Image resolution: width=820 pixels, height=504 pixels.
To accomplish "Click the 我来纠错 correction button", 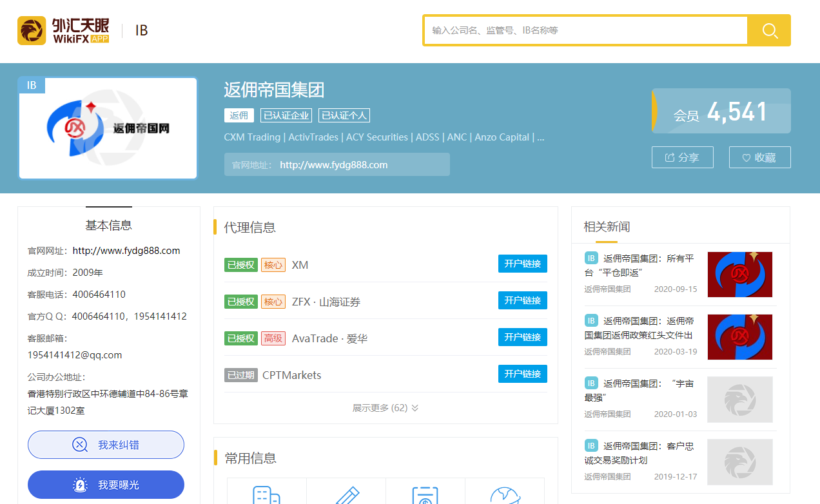I will 106,445.
